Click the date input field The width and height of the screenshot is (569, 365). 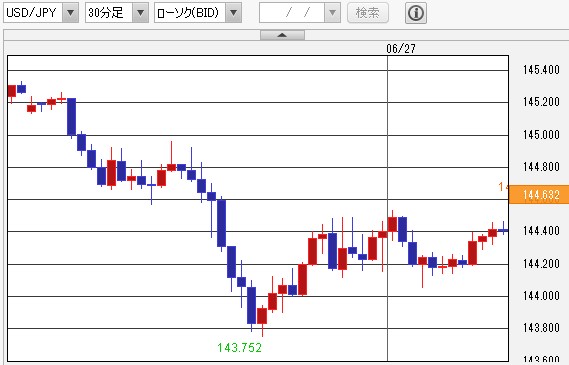(292, 13)
